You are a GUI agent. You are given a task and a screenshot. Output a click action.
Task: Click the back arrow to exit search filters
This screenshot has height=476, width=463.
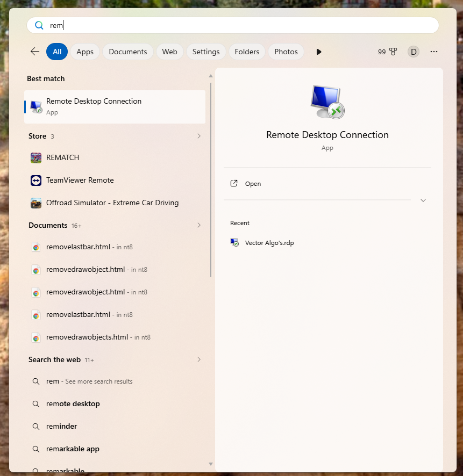coord(34,52)
